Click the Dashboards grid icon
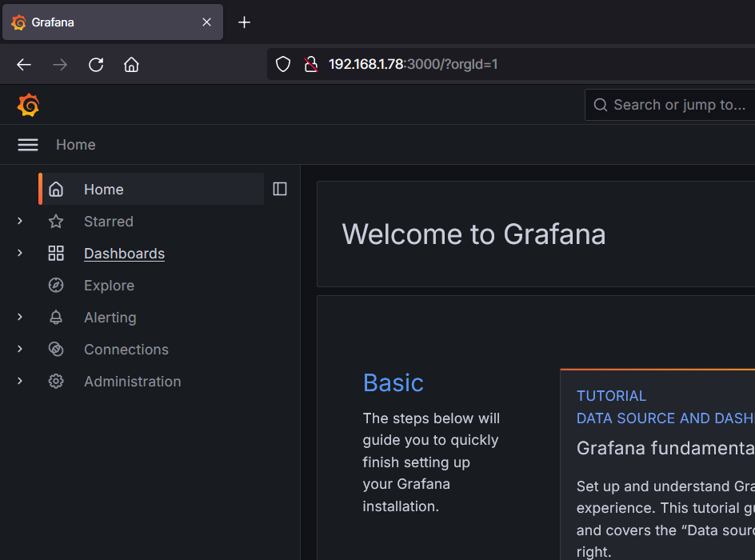The image size is (755, 560). 56,254
